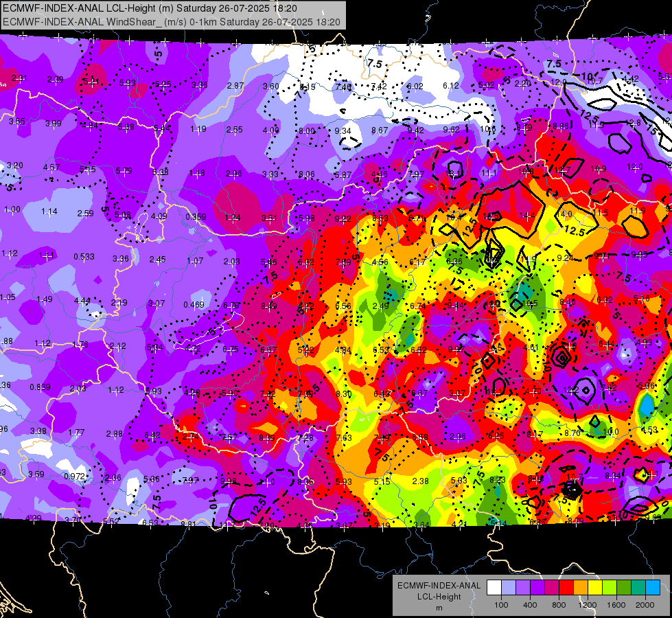This screenshot has width=672, height=618.
Task: Click the grid value 6.12
Action: [451, 86]
